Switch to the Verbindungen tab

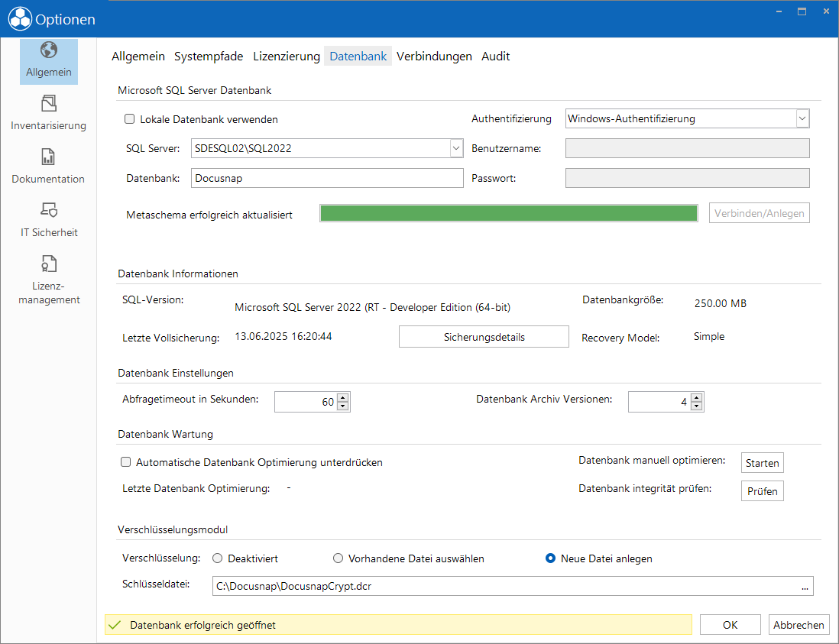tap(434, 57)
